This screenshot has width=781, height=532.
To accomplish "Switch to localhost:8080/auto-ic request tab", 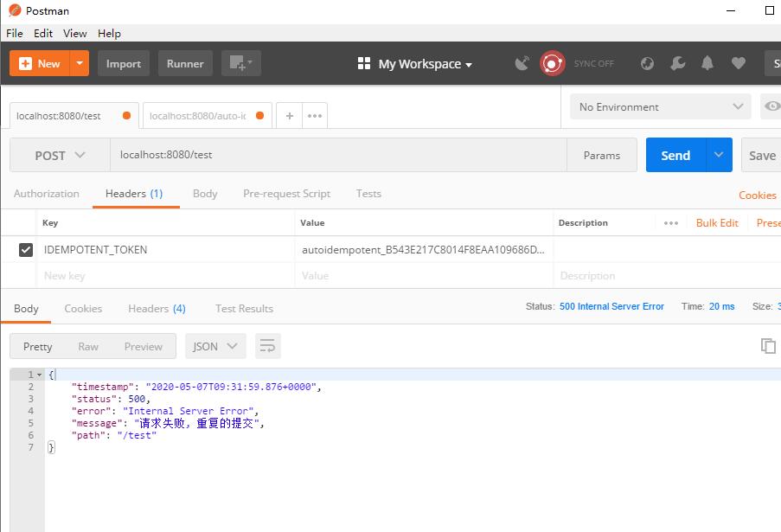I will tap(208, 116).
